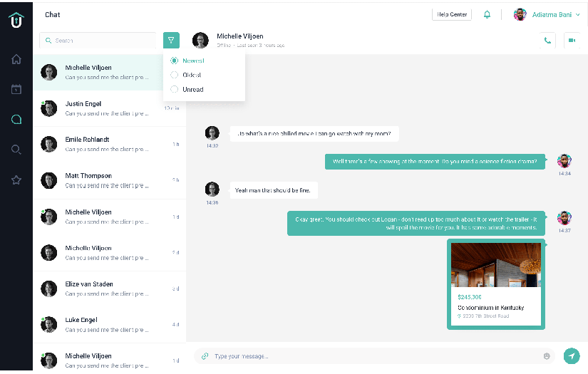Click the sender avatar beside 14:36 message
The width and height of the screenshot is (588, 374).
pos(212,189)
